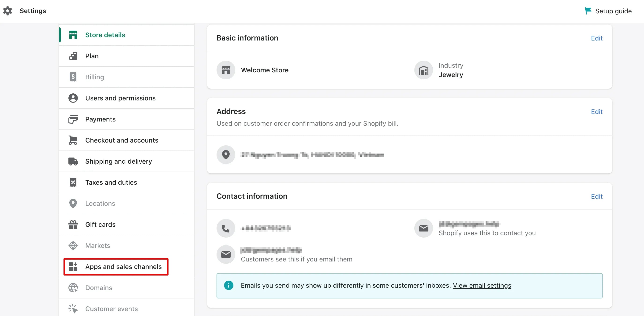Click the Shipping truck icon
Viewport: 644px width, 316px height.
[x=73, y=161]
